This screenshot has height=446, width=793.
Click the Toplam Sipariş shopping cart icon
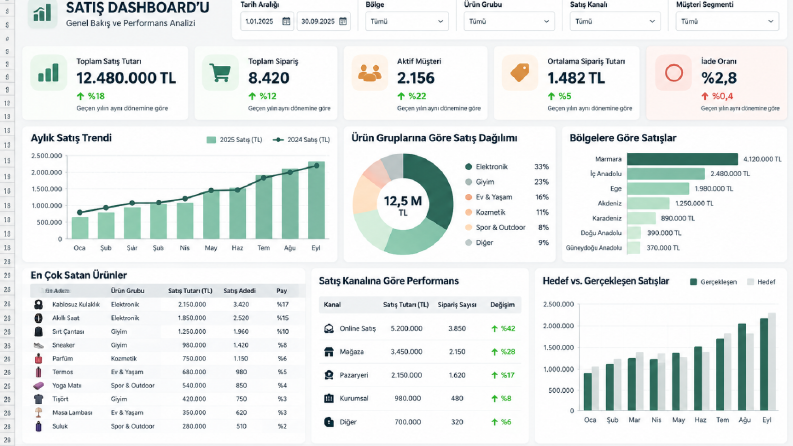click(x=220, y=73)
